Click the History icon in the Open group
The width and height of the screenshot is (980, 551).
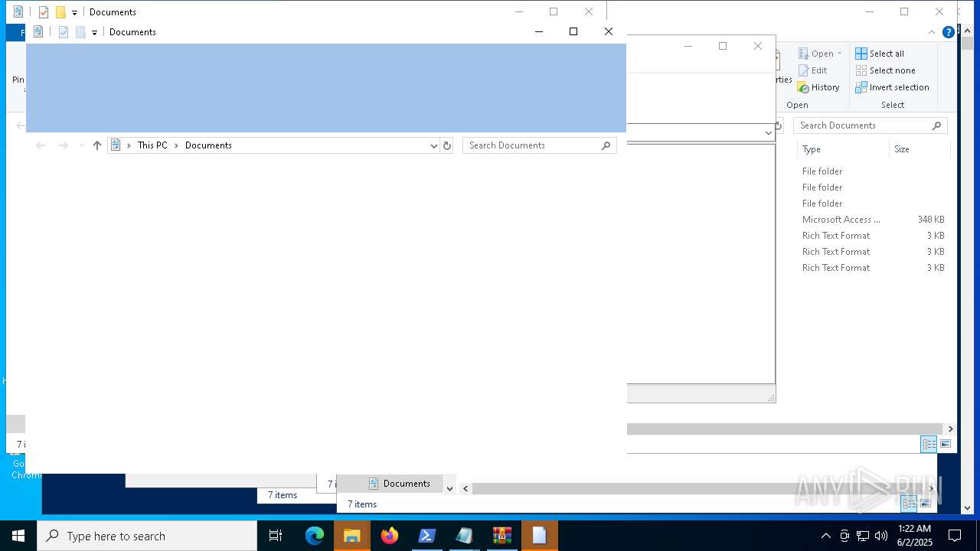click(x=803, y=87)
